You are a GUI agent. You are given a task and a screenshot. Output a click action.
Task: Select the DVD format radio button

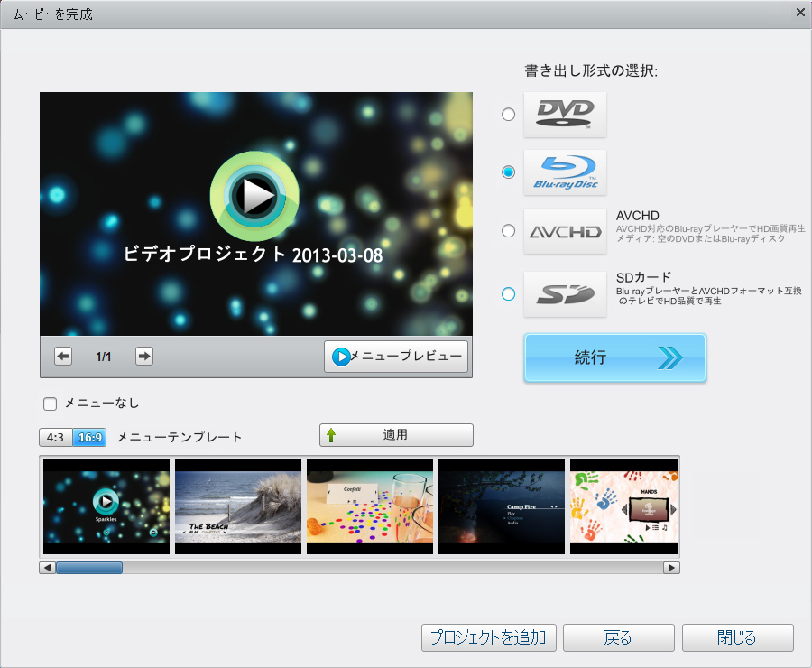tap(508, 114)
